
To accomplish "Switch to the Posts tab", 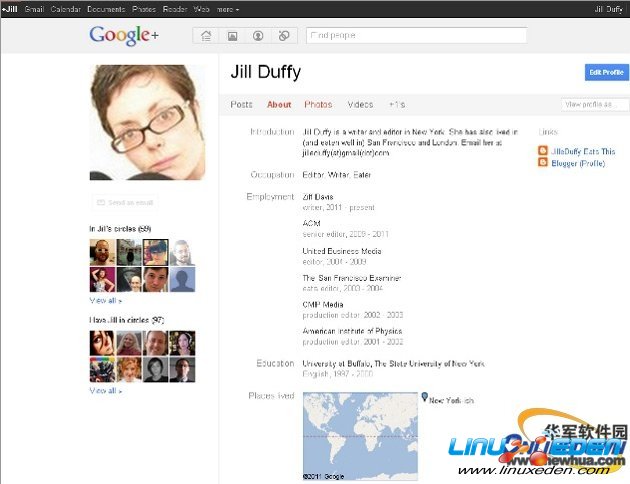I will point(241,104).
